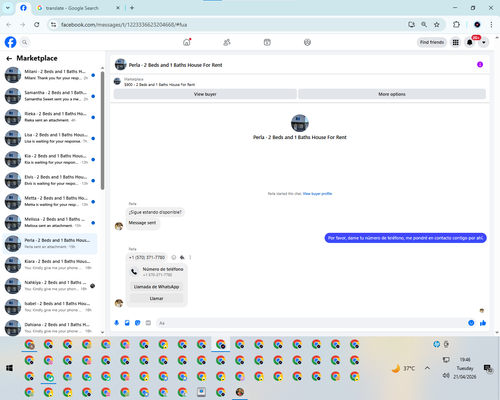
Task: Choose a sticker icon in the composer
Action: coord(138,323)
